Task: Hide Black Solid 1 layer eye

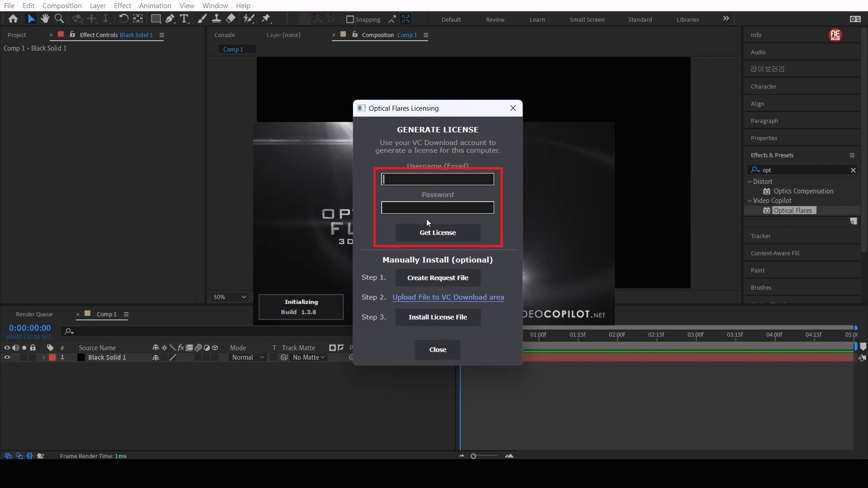Action: tap(7, 357)
